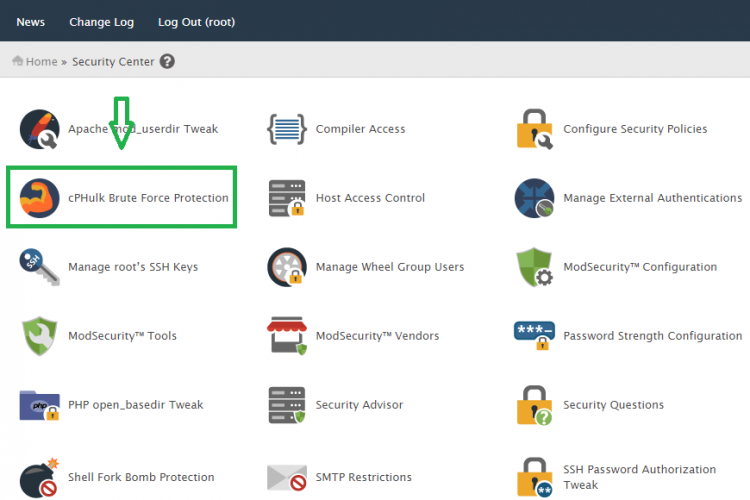This screenshot has width=750, height=500.
Task: Open the cPHulk Brute Force Protection link
Action: click(x=148, y=198)
